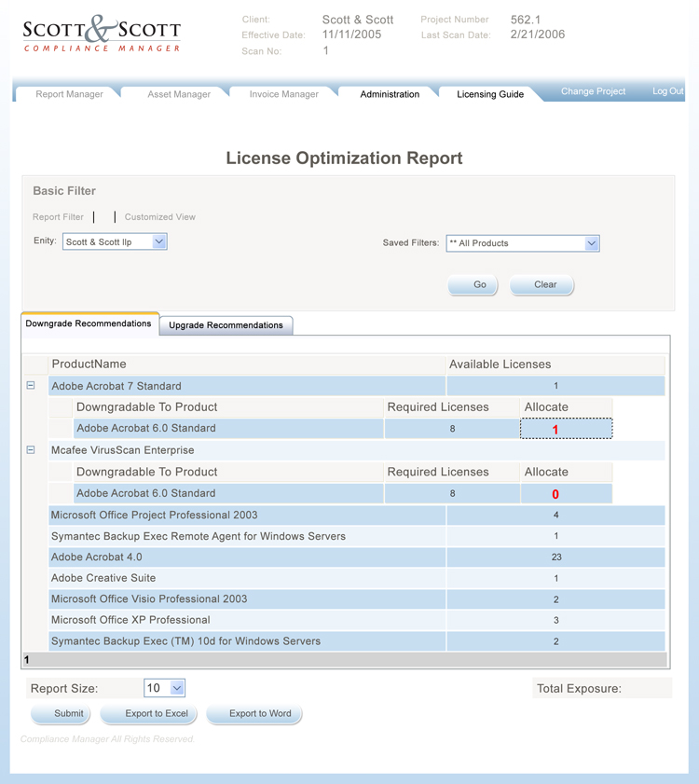Select the Microsoft Office XP Professional row
This screenshot has height=784, width=699.
[357, 620]
